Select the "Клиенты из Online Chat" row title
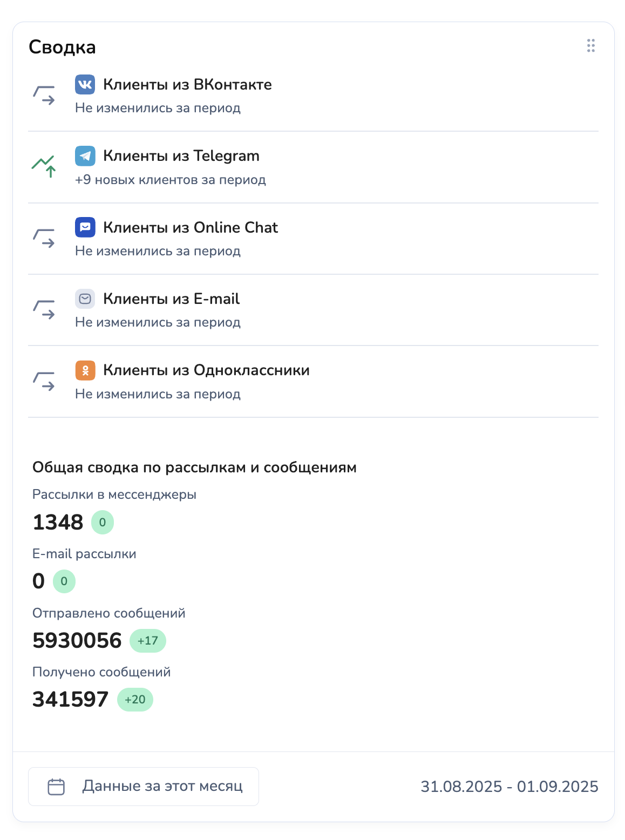This screenshot has height=840, width=625. [190, 227]
